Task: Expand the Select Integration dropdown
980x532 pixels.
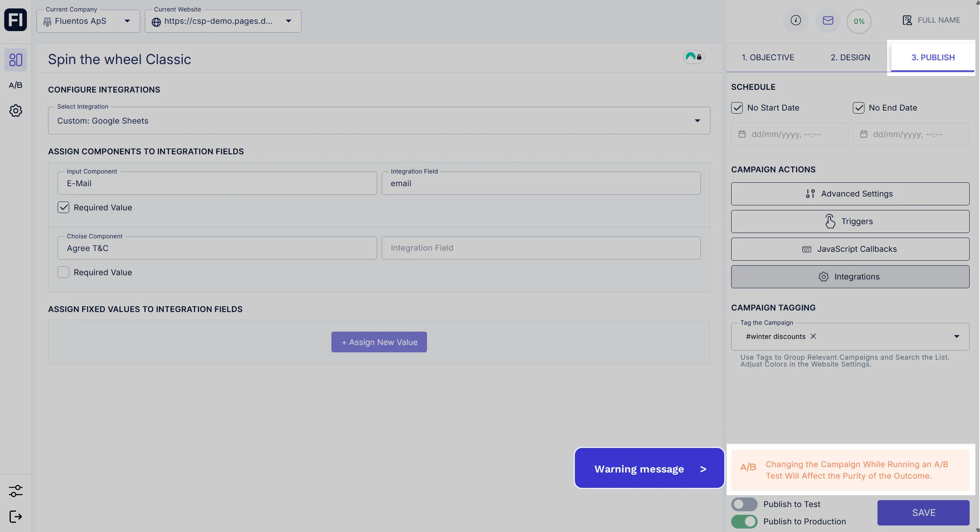Action: (x=697, y=121)
